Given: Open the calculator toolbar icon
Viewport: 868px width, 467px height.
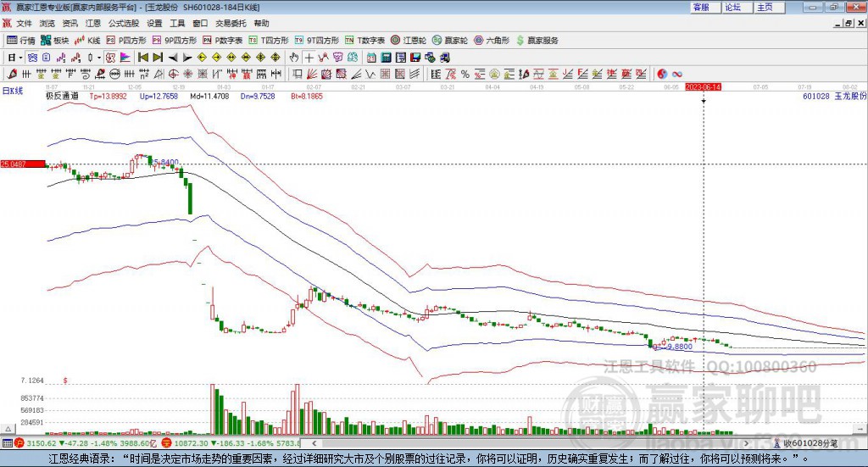Looking at the screenshot, I should [386, 57].
